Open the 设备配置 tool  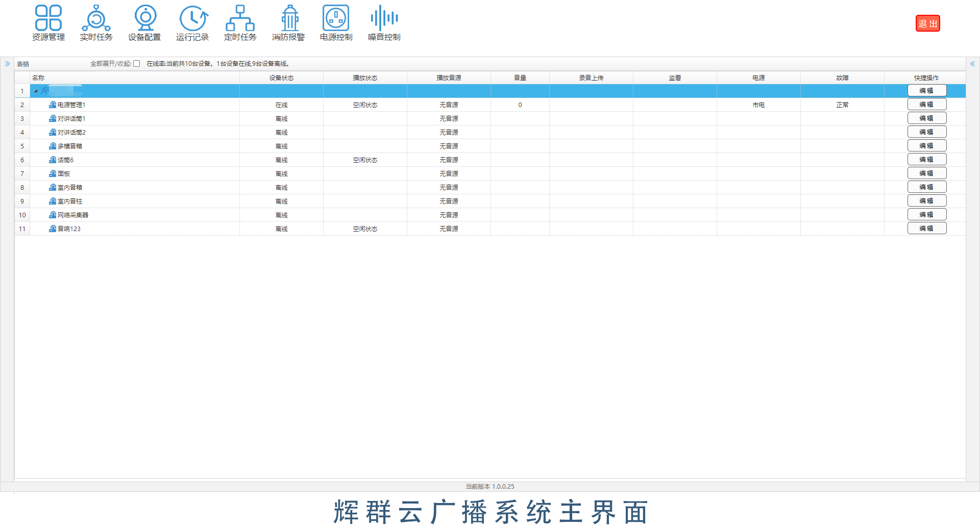click(145, 22)
